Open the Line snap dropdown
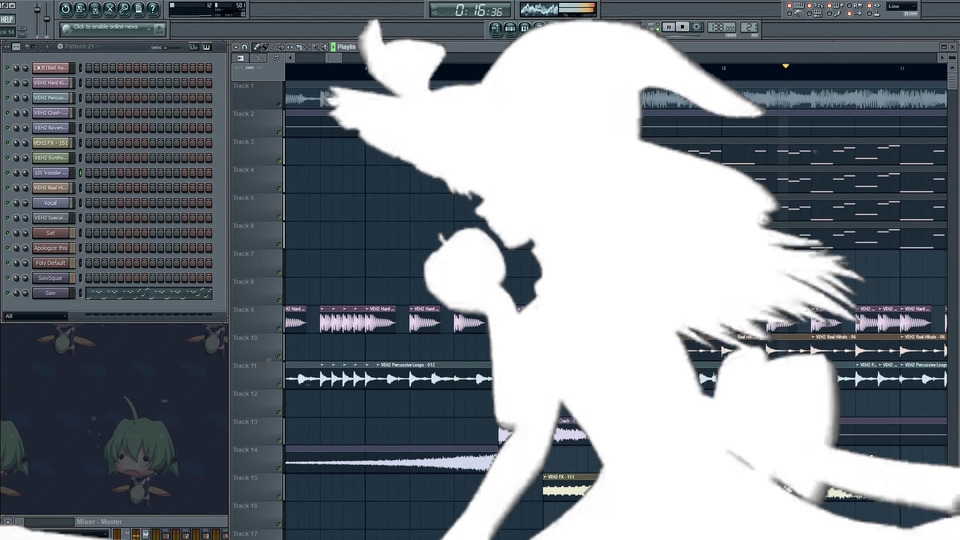Image resolution: width=960 pixels, height=540 pixels. [x=901, y=6]
